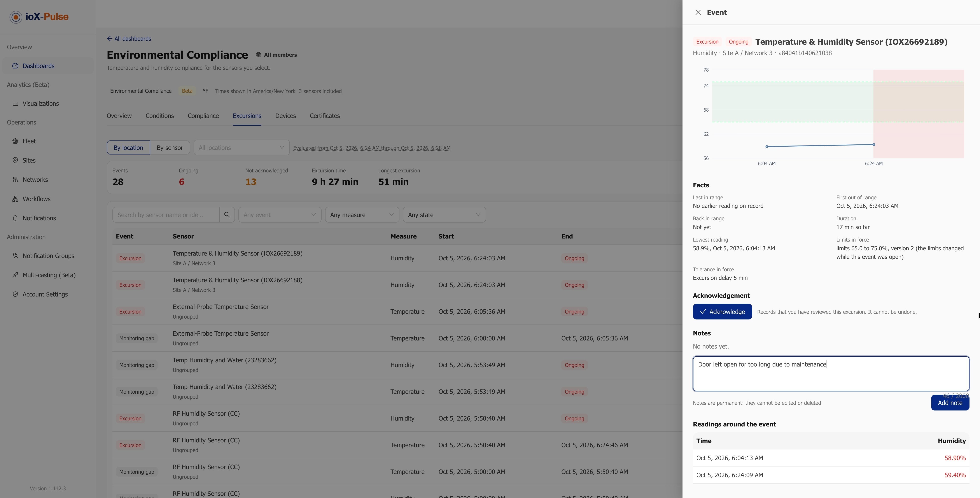
Task: Click the 59.40% humidity reading
Action: click(x=955, y=475)
